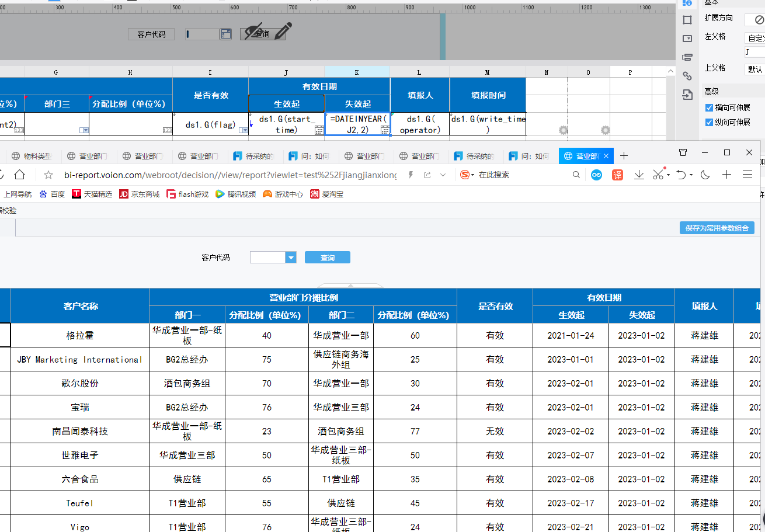Click the scissors screenshot icon

658,175
